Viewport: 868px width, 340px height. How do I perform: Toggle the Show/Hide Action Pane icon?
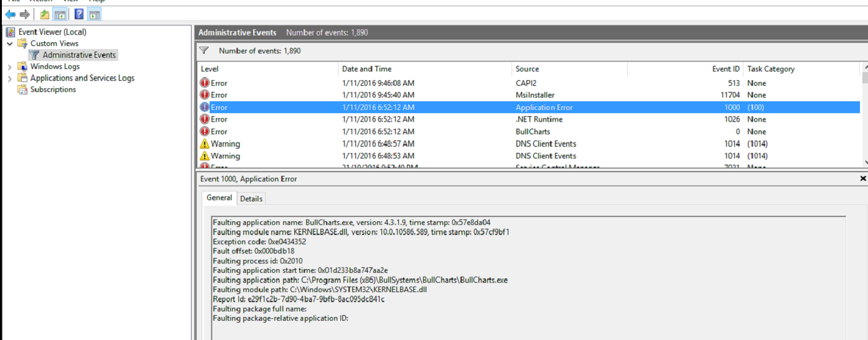[94, 14]
